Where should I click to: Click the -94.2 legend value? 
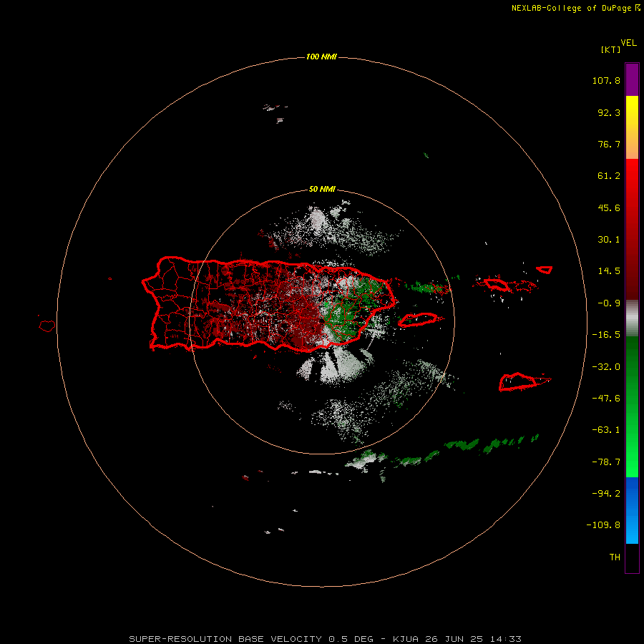tap(606, 494)
